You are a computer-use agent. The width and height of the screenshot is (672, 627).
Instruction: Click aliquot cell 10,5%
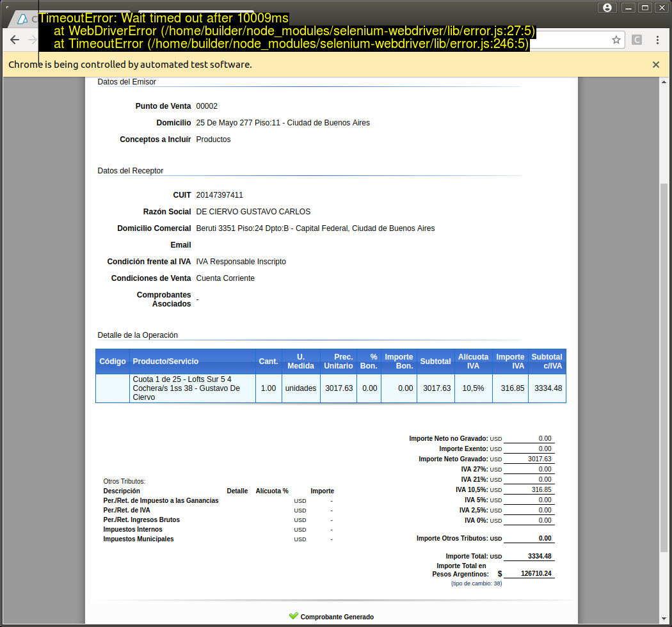(x=473, y=388)
